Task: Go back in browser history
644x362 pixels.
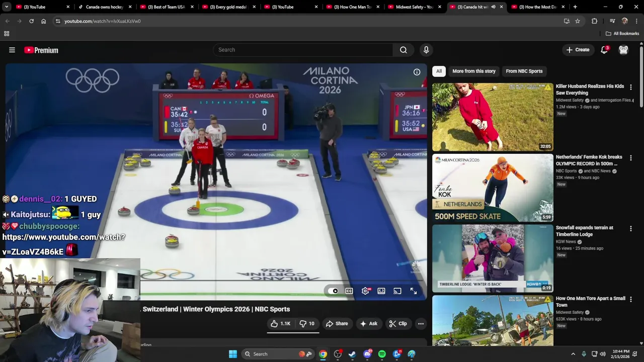Action: tap(7, 21)
